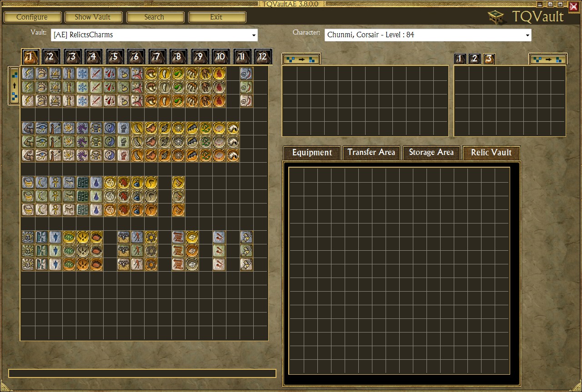Click the Configure button
This screenshot has width=582, height=392.
32,17
